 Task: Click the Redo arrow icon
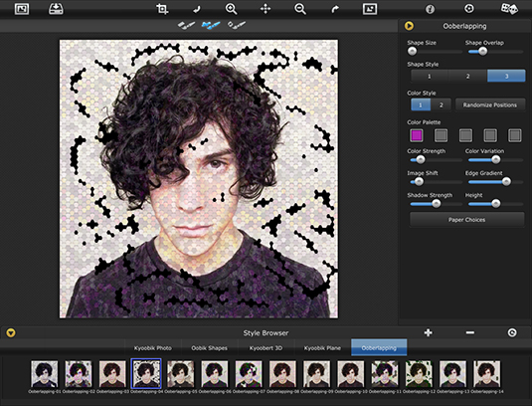(335, 9)
